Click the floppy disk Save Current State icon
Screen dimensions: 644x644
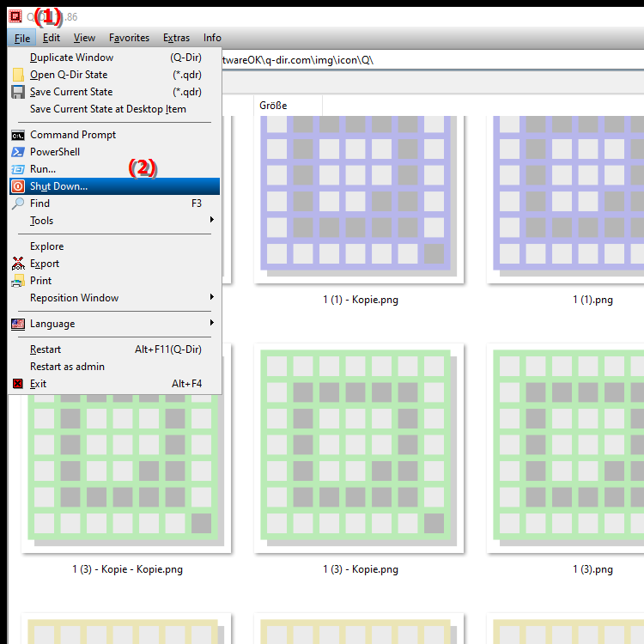click(18, 92)
